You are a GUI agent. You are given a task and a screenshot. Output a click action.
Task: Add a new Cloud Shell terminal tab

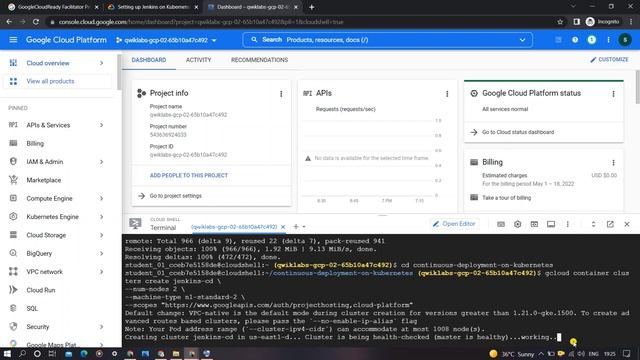296,227
